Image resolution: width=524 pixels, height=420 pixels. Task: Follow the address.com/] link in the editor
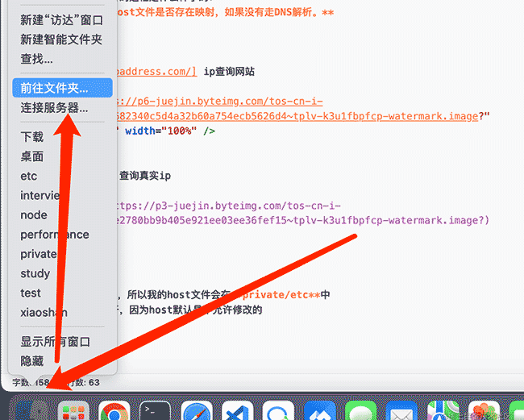156,72
